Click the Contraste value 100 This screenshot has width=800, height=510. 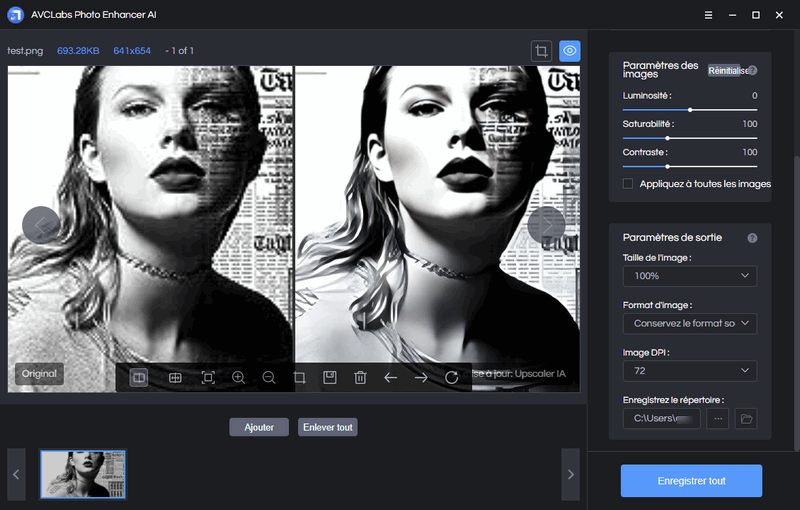click(749, 152)
